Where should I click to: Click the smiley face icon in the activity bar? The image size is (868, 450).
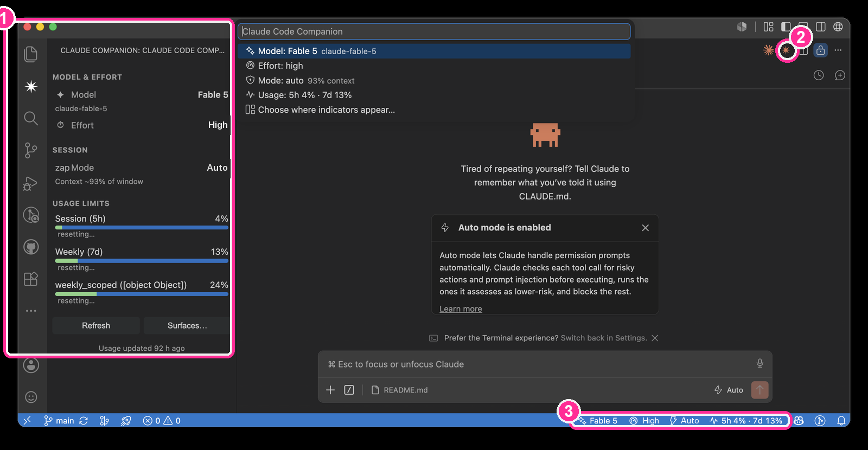point(31,397)
